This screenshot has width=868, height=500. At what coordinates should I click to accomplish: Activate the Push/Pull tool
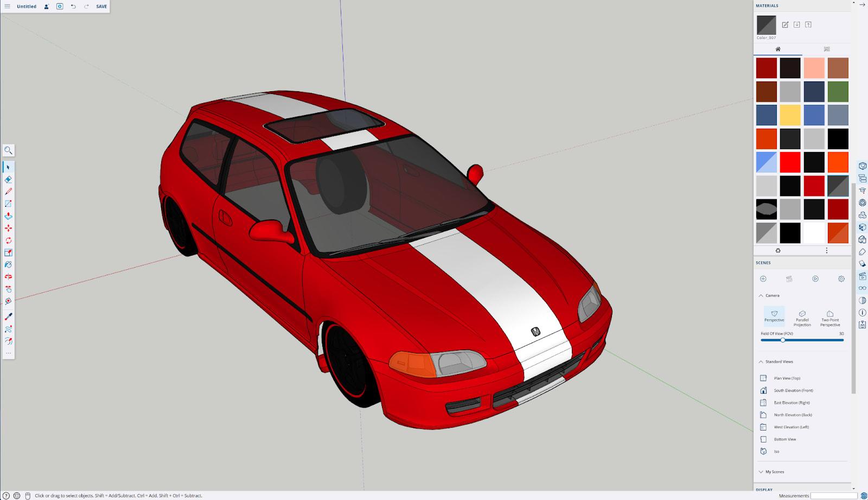(8, 216)
